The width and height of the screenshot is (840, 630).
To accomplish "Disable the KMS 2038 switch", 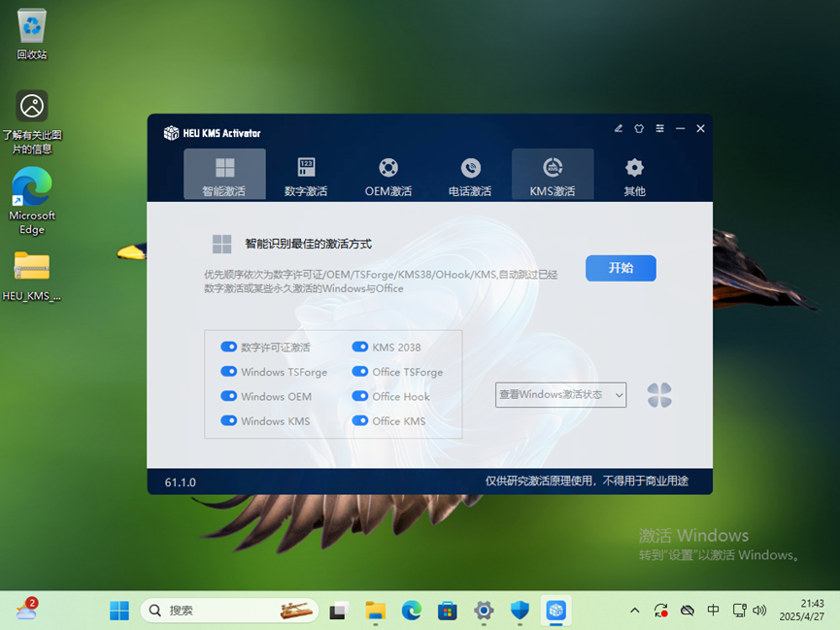I will pos(360,347).
